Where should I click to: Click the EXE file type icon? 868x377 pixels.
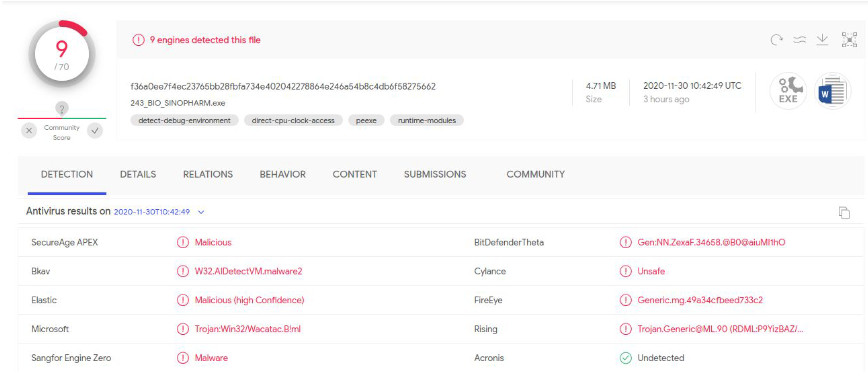[x=788, y=91]
